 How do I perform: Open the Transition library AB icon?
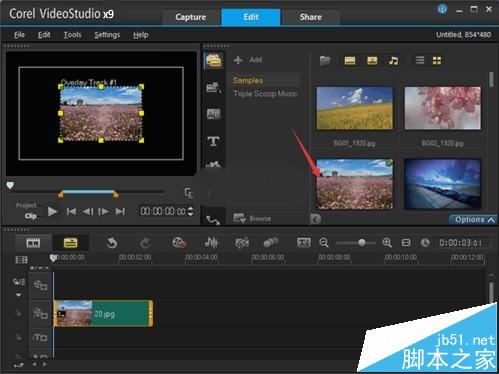pos(213,114)
